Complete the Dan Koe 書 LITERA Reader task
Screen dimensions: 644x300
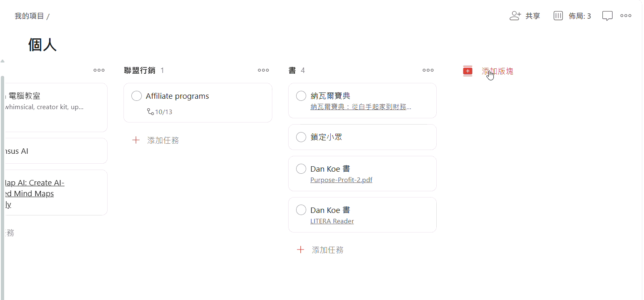301,210
